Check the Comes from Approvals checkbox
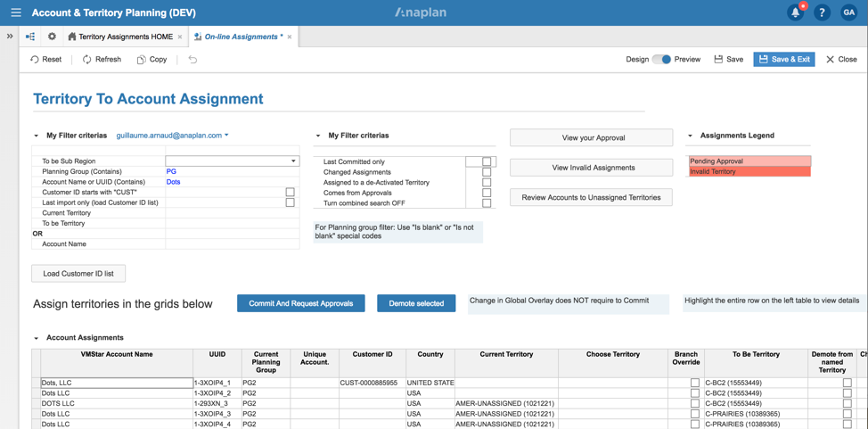 (487, 193)
